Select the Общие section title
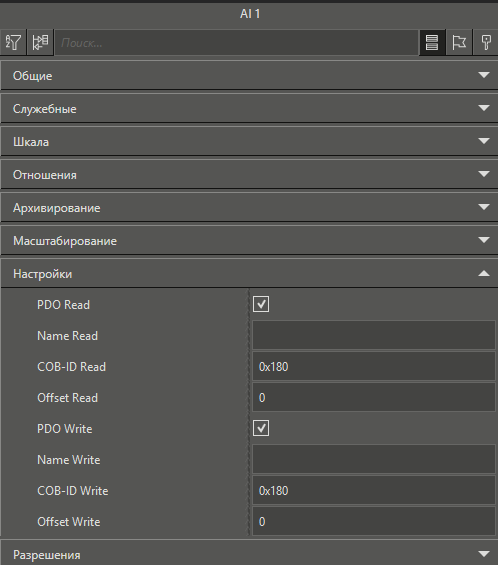 (x=32, y=76)
